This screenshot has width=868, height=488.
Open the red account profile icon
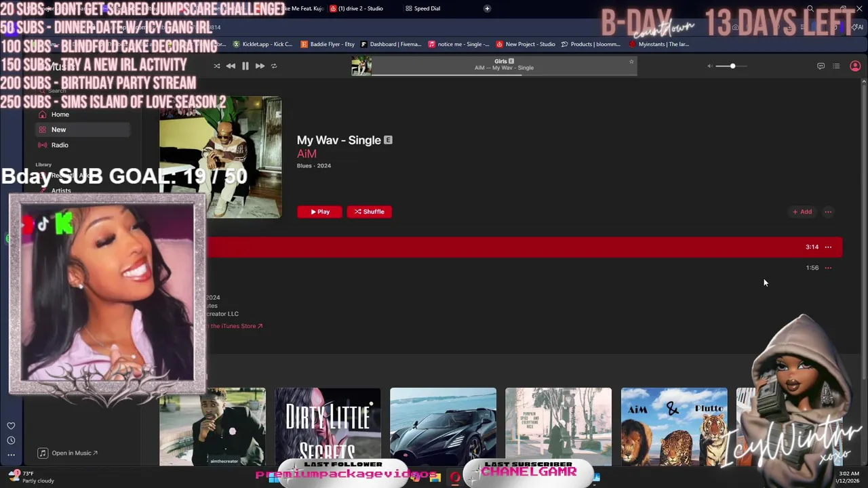[x=855, y=66]
